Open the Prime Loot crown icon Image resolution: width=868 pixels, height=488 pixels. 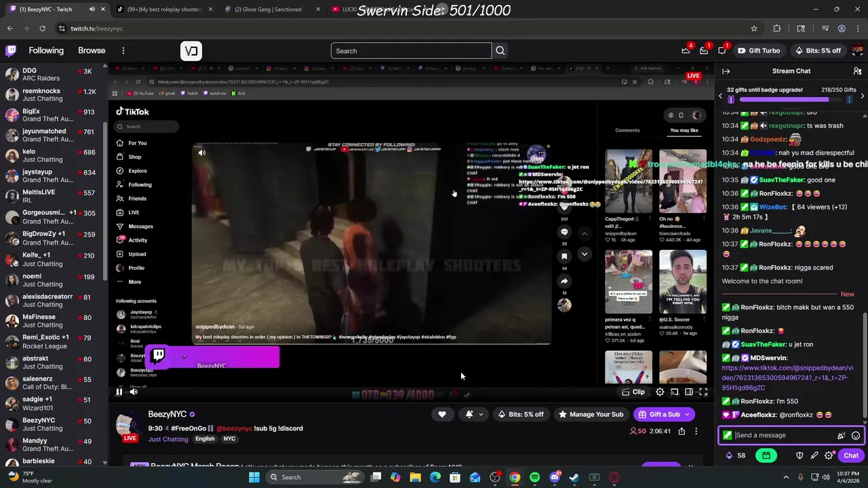[686, 51]
